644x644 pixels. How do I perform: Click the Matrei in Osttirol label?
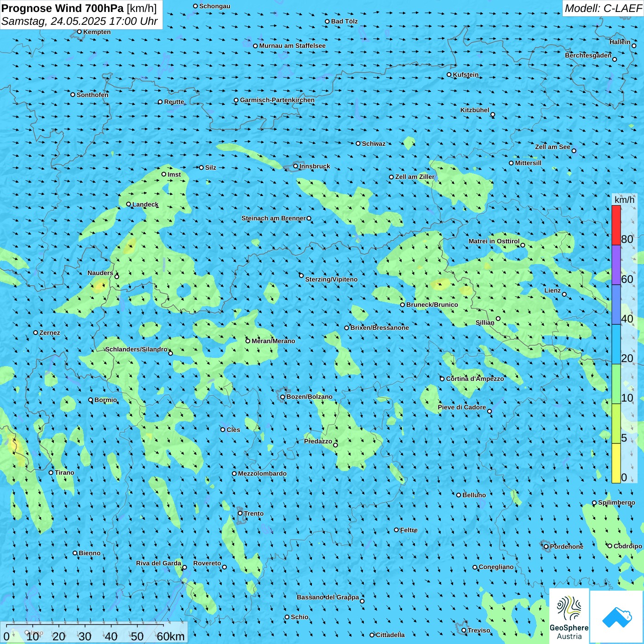tap(494, 241)
